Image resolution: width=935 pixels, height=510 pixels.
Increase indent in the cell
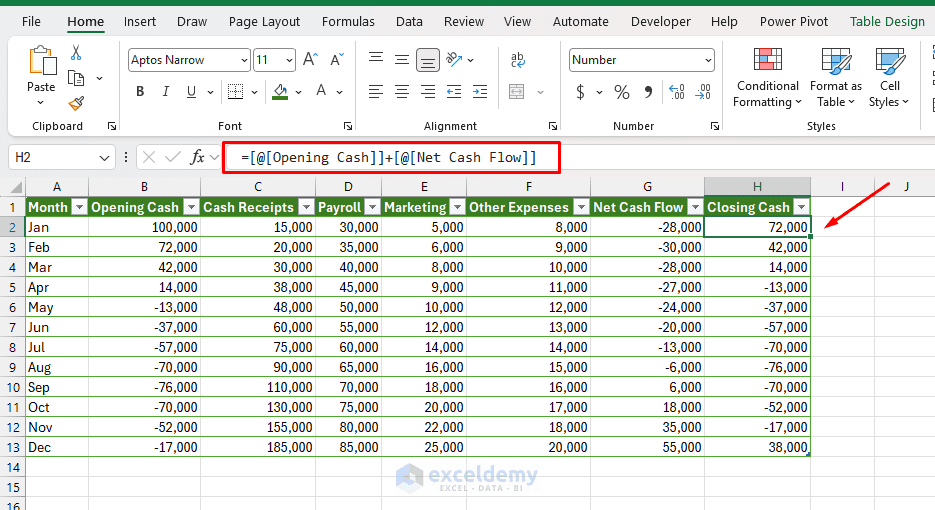tap(480, 92)
